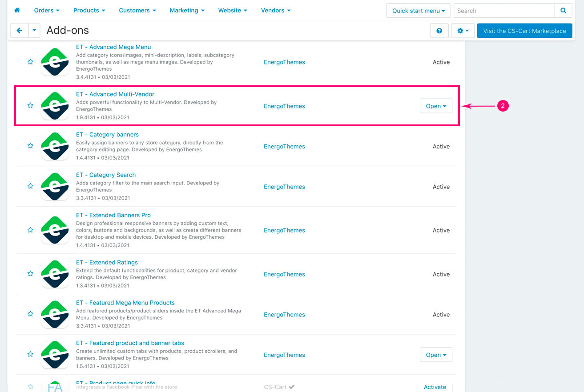This screenshot has height=392, width=584.
Task: Click the search magnifier button
Action: click(563, 11)
